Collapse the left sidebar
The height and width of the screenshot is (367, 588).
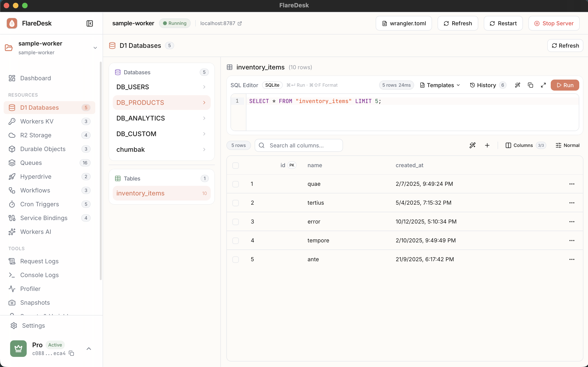coord(89,23)
